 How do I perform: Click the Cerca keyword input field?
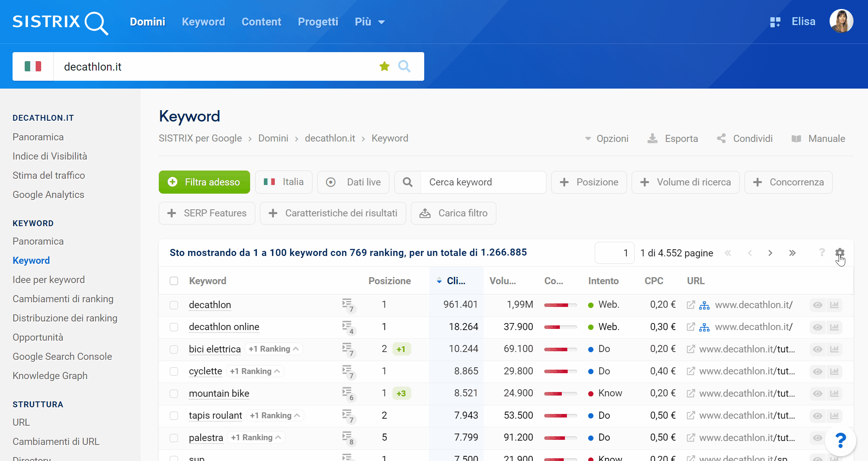pos(483,182)
